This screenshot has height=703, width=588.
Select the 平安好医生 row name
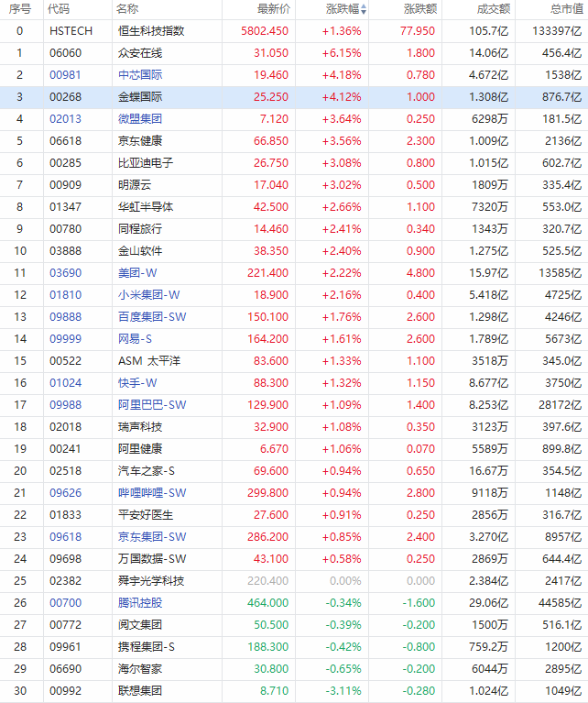tap(146, 514)
